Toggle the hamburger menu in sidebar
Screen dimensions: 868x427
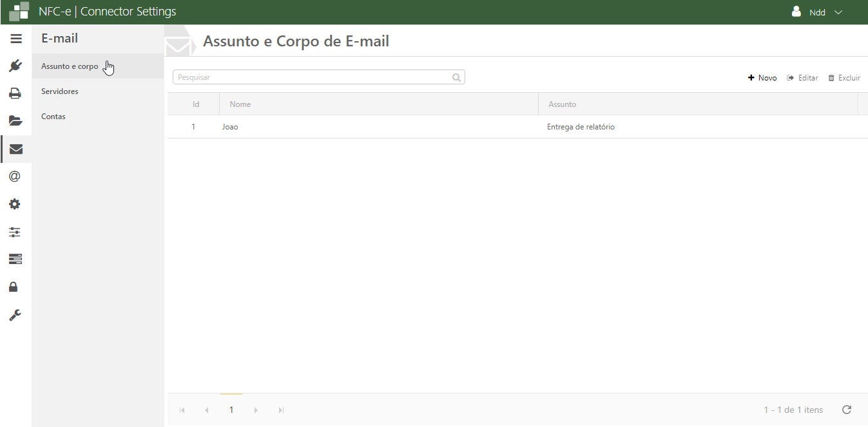coord(16,39)
